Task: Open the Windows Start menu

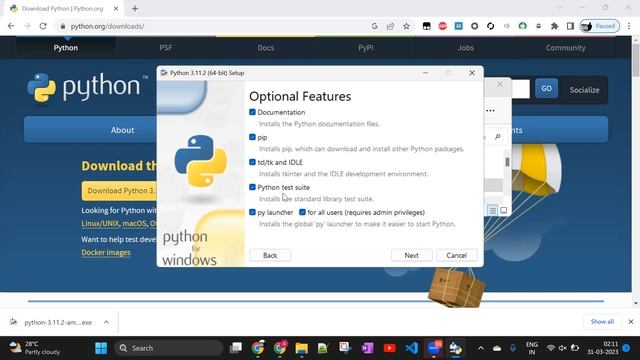Action: (101, 348)
